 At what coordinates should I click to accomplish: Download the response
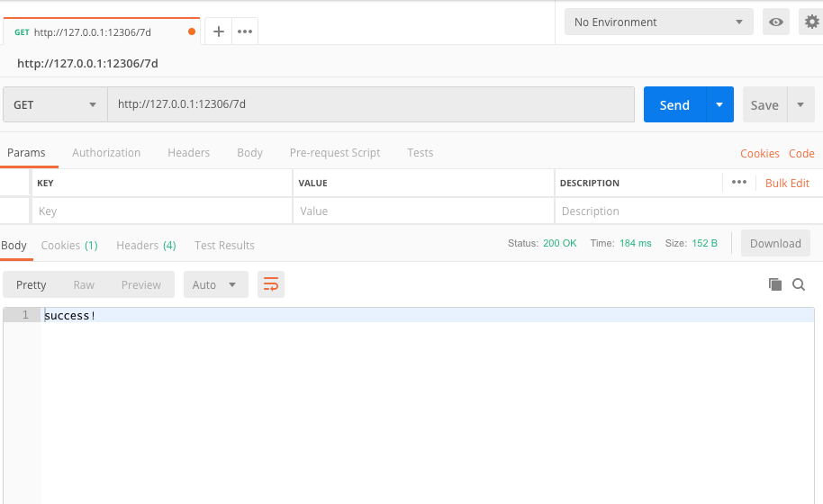[x=775, y=243]
